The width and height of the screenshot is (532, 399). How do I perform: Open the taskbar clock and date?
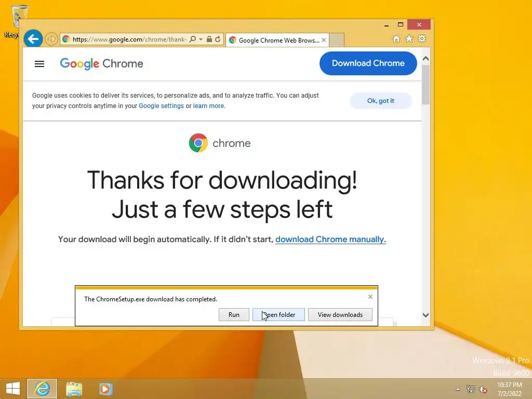point(510,389)
